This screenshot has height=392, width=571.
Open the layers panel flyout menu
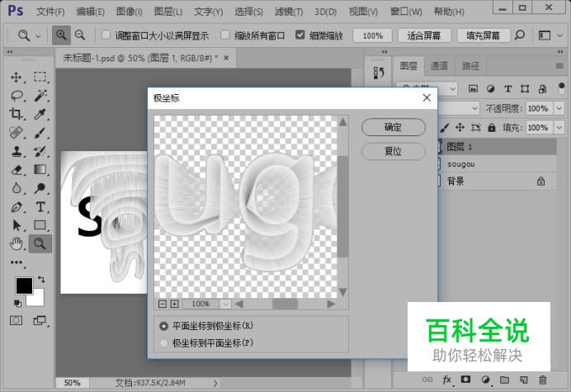coord(559,66)
